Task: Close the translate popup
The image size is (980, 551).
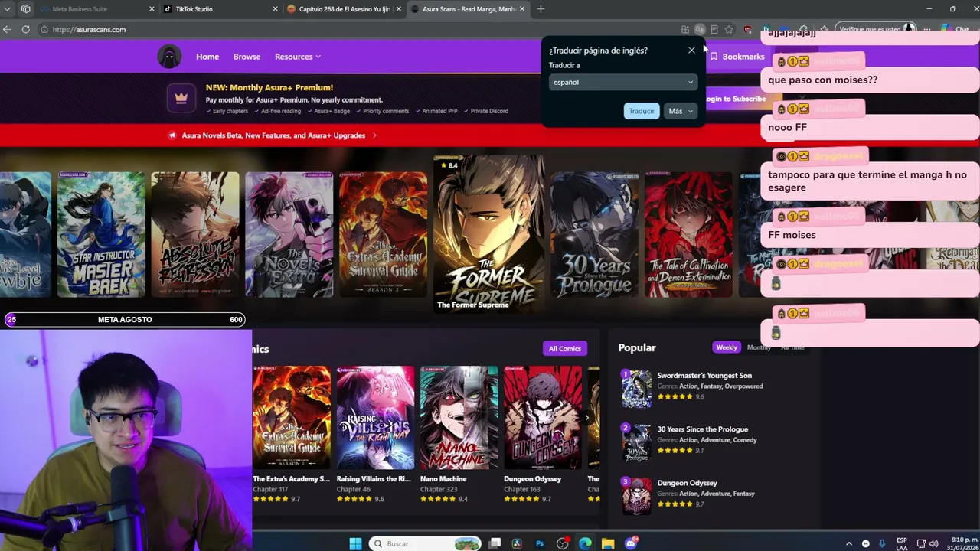Action: 691,51
